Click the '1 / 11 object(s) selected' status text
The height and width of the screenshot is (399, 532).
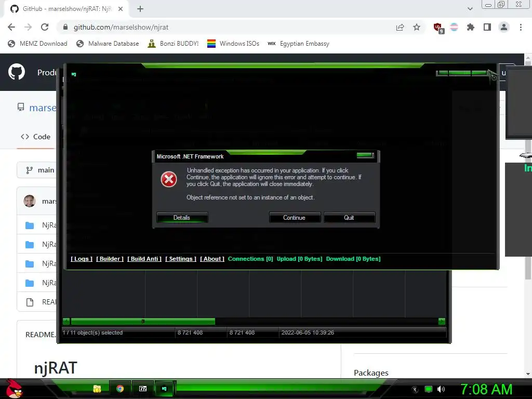[x=92, y=332]
